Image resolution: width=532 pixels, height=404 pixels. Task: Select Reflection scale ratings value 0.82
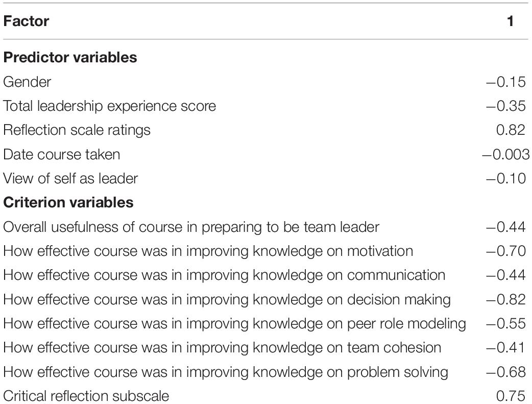click(x=511, y=130)
